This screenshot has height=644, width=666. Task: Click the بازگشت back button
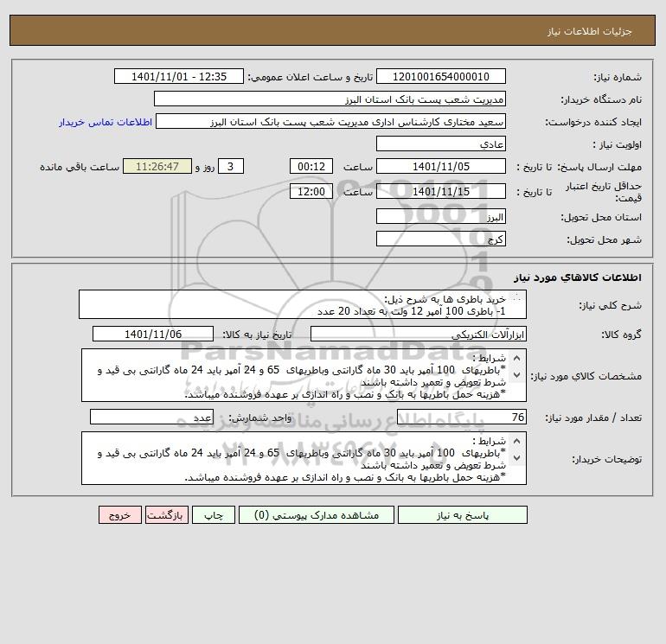166,515
